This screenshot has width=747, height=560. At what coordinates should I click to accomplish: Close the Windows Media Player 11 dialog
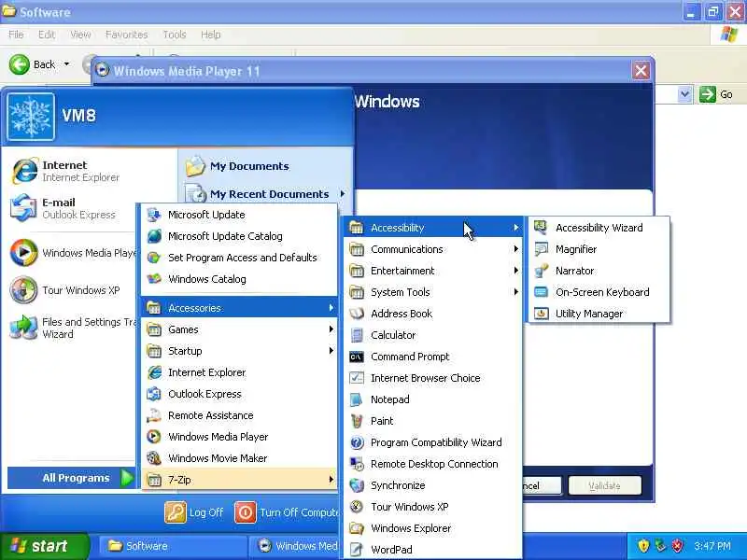tap(641, 71)
